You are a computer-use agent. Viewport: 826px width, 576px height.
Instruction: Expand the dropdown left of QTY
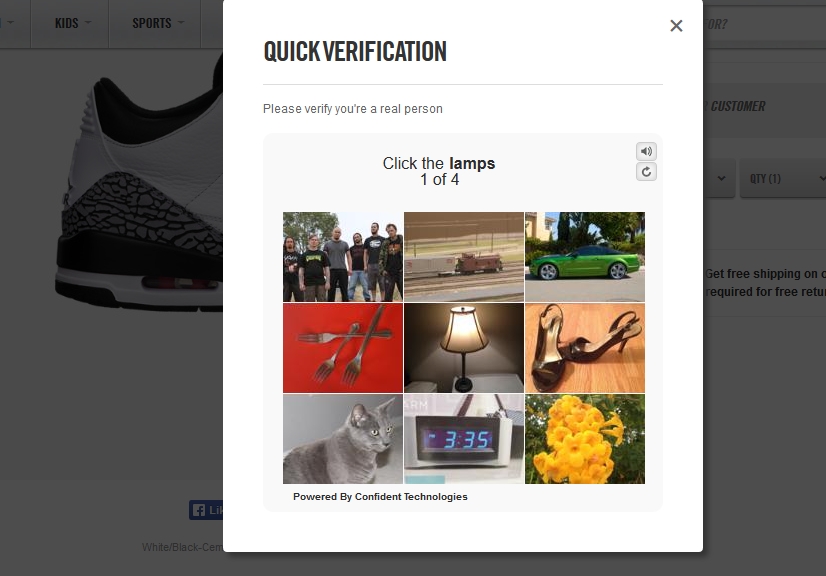click(720, 179)
